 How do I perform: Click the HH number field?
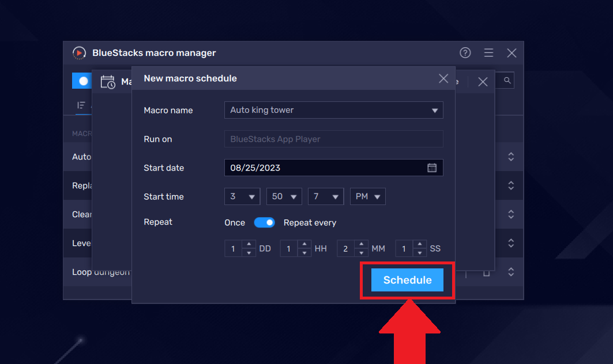click(x=289, y=249)
